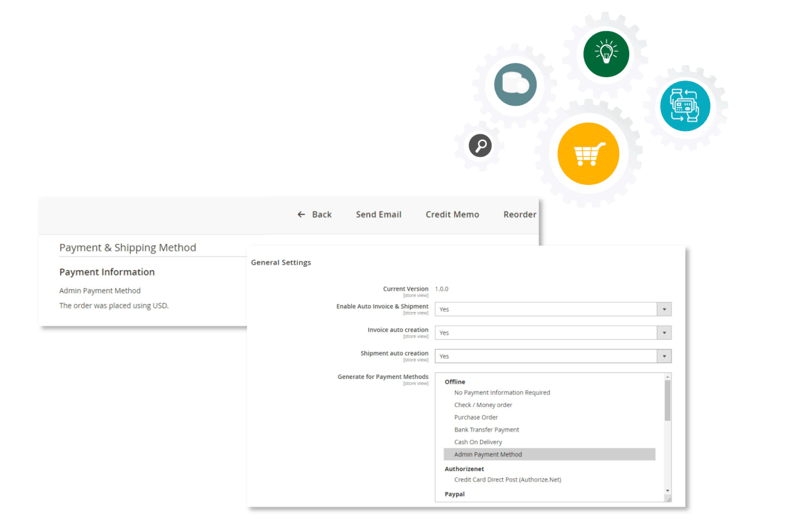Select Purchase Order payment method

point(476,418)
